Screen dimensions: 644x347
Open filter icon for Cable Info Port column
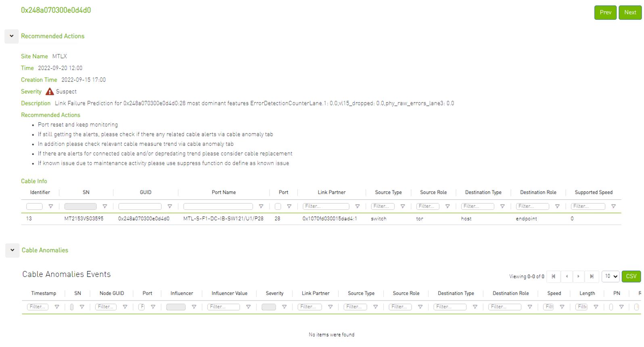[289, 207]
